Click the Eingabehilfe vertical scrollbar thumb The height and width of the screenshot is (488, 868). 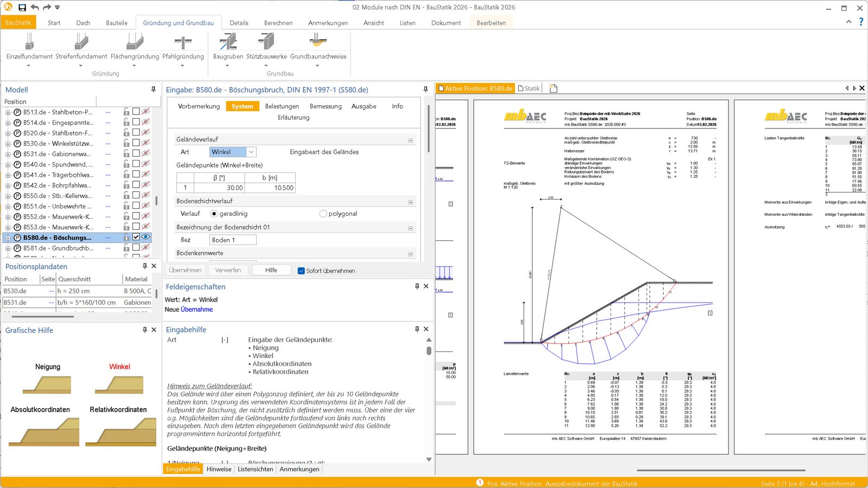429,350
